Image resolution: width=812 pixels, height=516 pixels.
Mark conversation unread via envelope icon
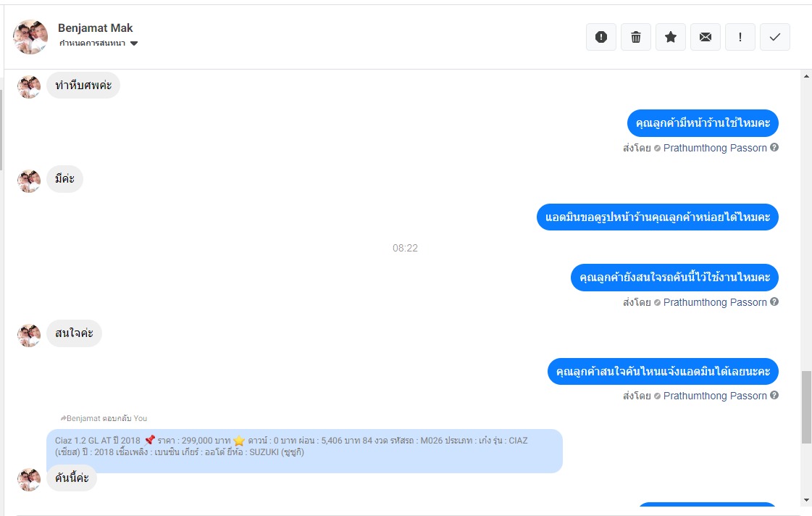coord(706,37)
